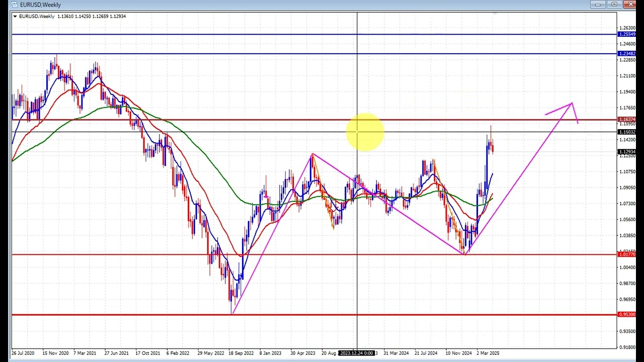Click the OHLC values text in chart header
644x362 pixels.
click(x=92, y=17)
